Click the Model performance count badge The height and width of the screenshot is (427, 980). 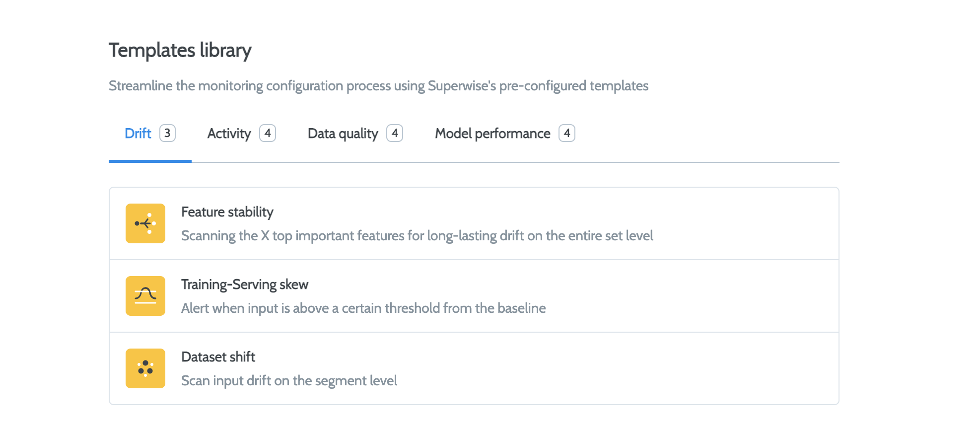567,133
